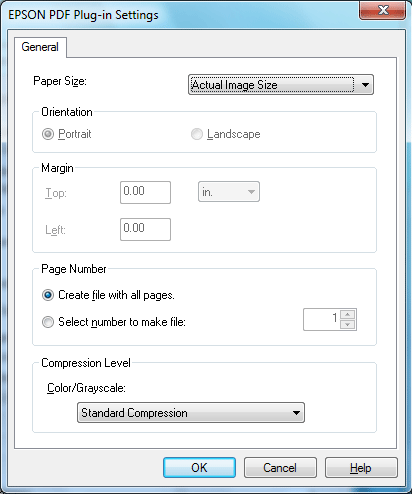Screen dimensions: 412x494
Task: Open the Paper Size dropdown arrow
Action: click(x=365, y=85)
